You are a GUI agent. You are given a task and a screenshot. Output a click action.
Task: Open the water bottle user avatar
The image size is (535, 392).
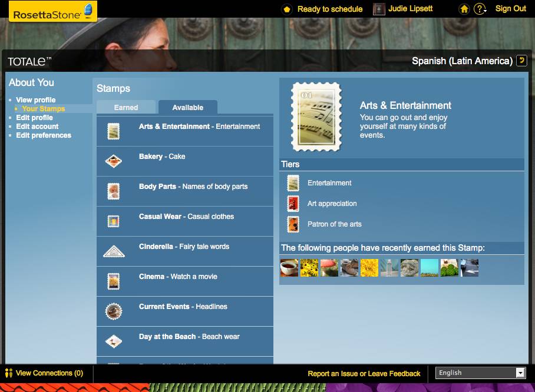pos(389,268)
